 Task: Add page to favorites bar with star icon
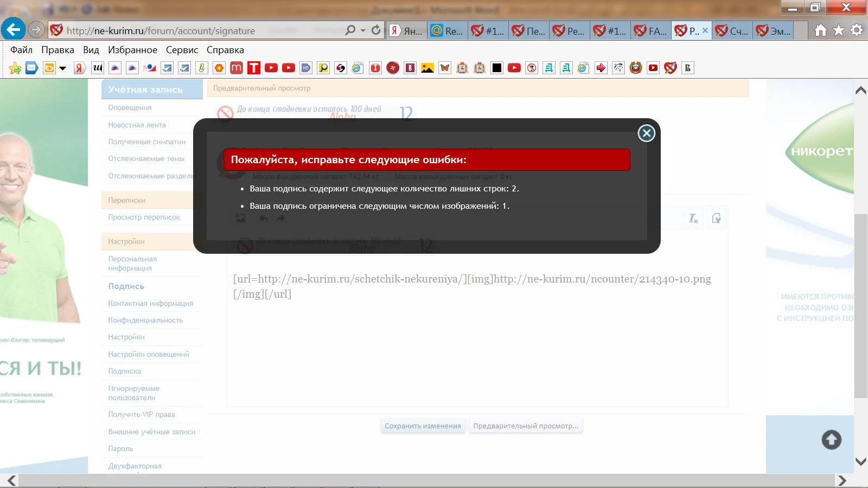pos(15,68)
